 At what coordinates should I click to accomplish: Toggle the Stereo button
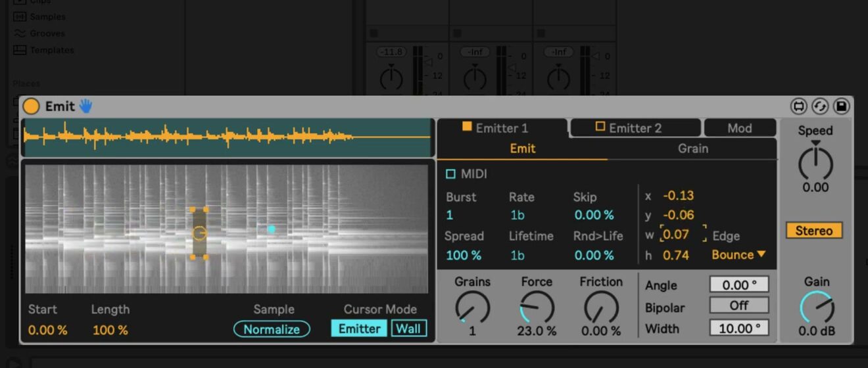pos(814,231)
